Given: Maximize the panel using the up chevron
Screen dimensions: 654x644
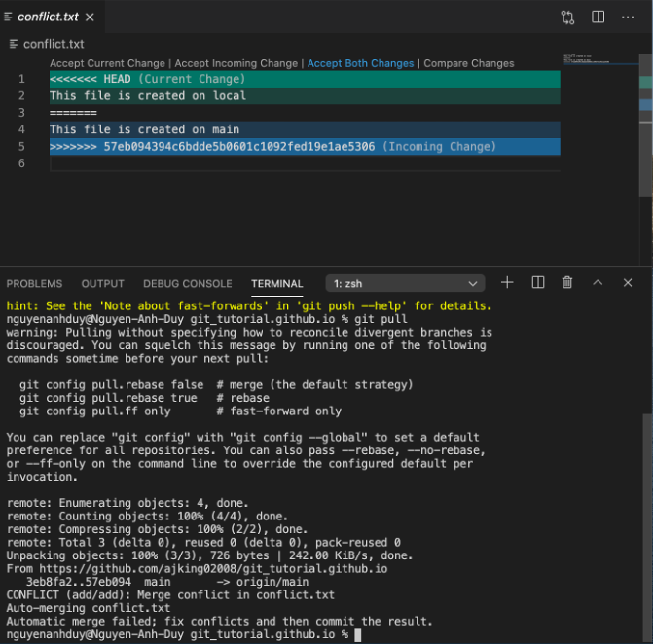Looking at the screenshot, I should click(x=599, y=282).
